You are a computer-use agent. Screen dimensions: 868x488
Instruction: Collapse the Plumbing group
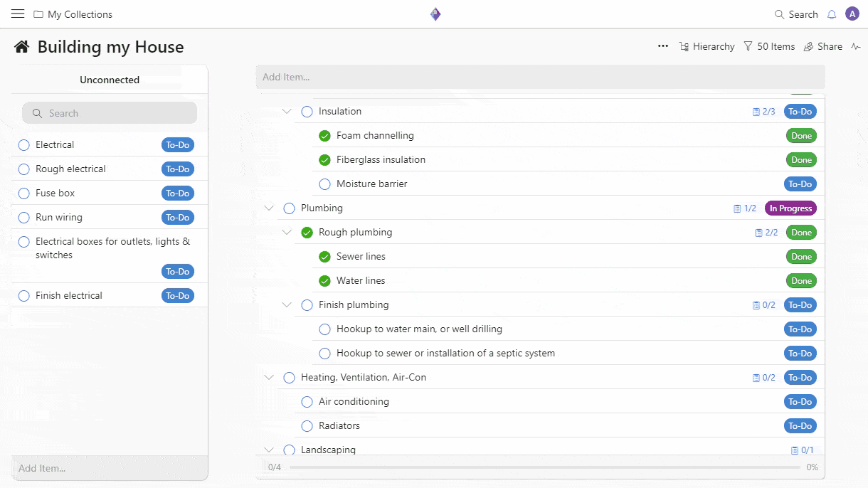pyautogui.click(x=269, y=208)
